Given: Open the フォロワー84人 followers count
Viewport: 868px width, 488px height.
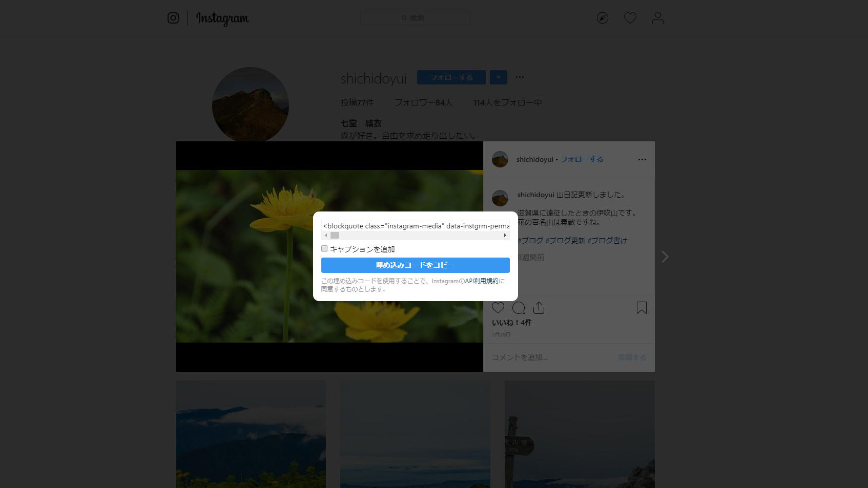Looking at the screenshot, I should [423, 102].
